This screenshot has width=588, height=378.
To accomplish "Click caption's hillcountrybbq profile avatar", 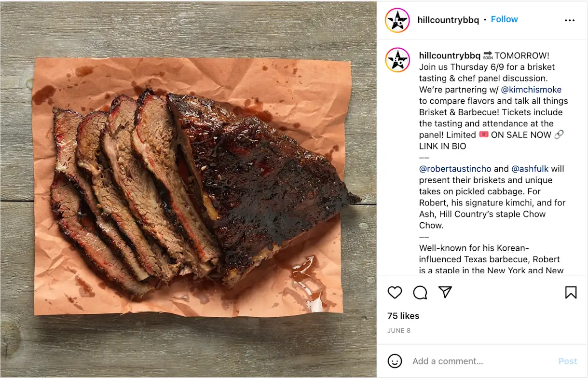I will [x=397, y=60].
